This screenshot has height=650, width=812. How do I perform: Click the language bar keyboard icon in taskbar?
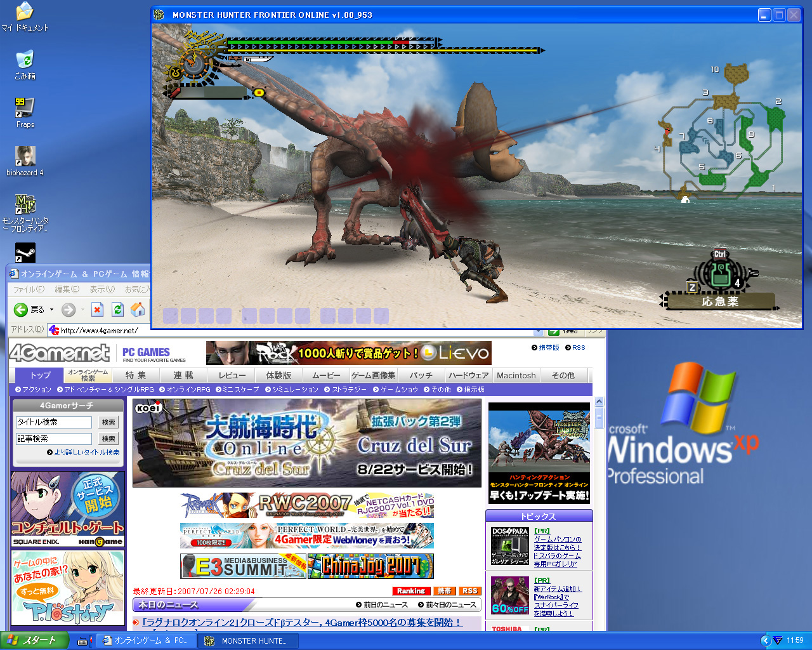click(x=82, y=641)
